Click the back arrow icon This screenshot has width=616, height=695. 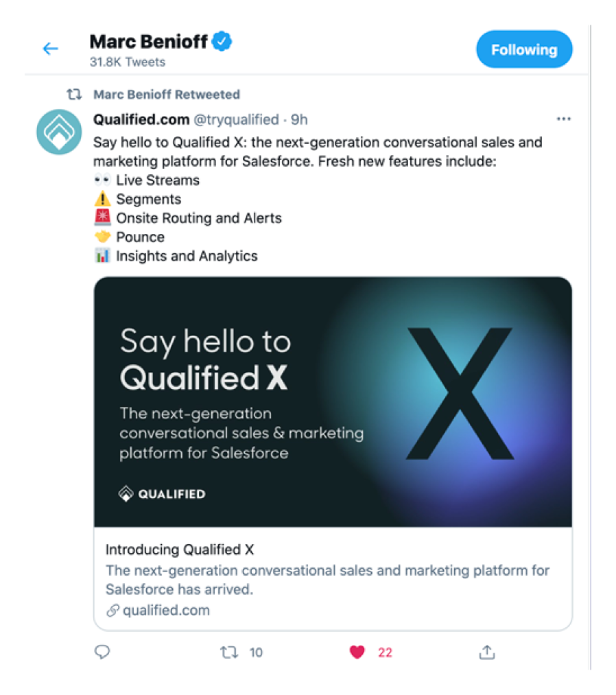pyautogui.click(x=51, y=48)
